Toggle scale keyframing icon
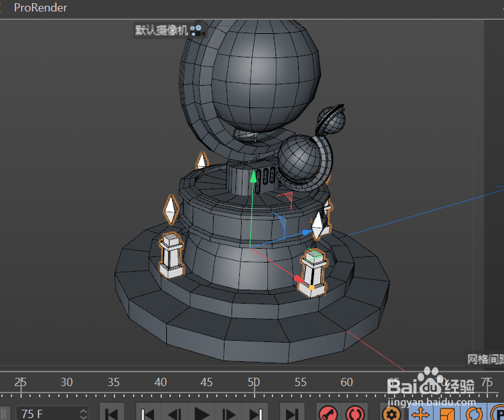The height and width of the screenshot is (420, 504). (448, 413)
